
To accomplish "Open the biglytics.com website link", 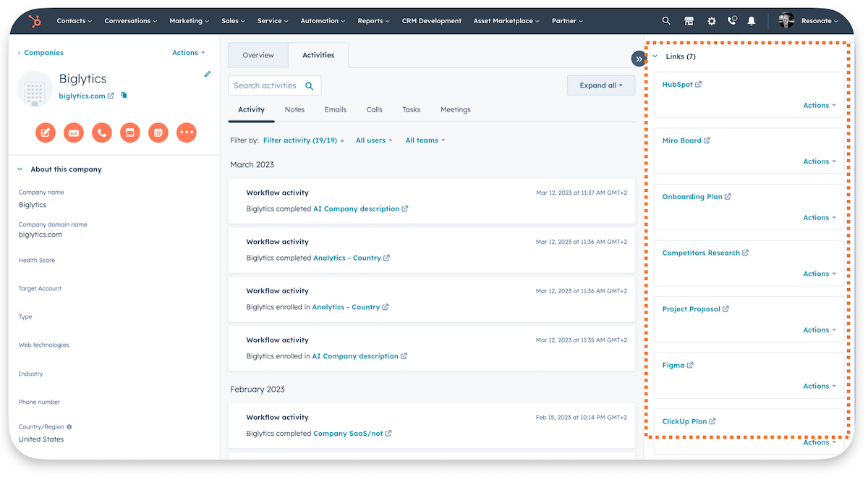I will pos(82,96).
